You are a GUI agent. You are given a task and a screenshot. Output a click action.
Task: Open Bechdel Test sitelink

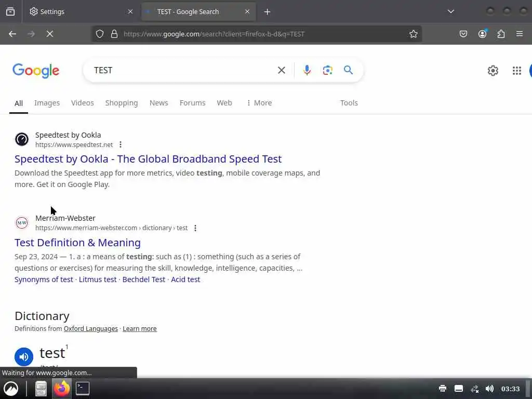tap(144, 280)
